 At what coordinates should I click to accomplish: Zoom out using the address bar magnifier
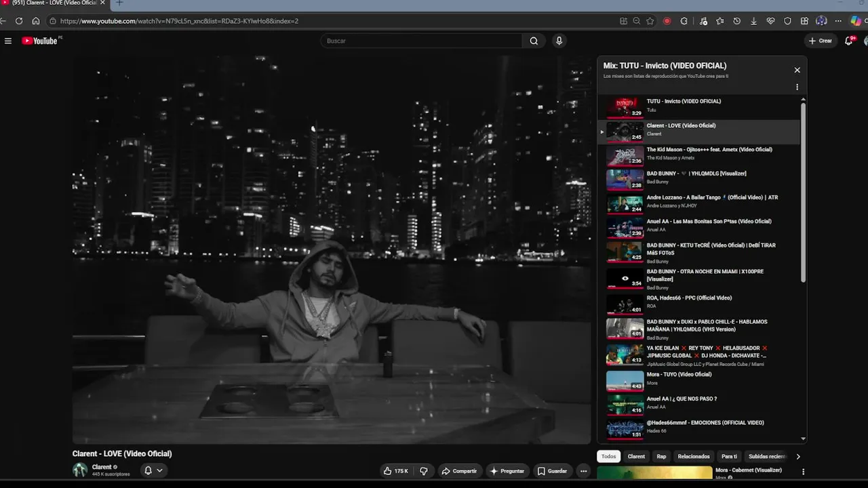pos(637,21)
